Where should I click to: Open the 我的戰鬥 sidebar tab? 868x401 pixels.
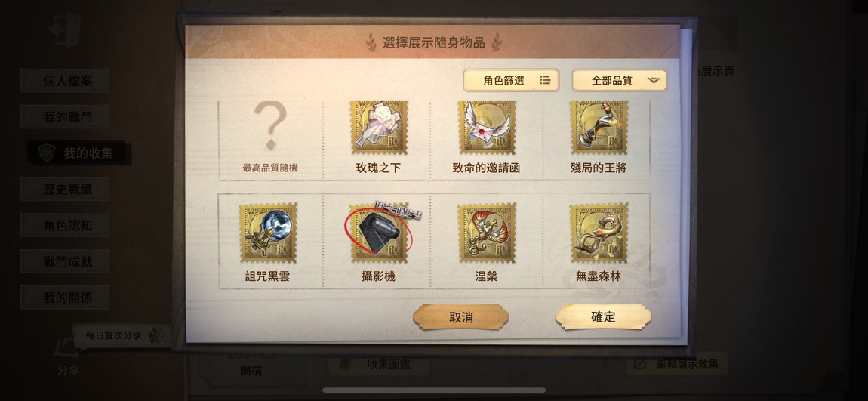64,117
